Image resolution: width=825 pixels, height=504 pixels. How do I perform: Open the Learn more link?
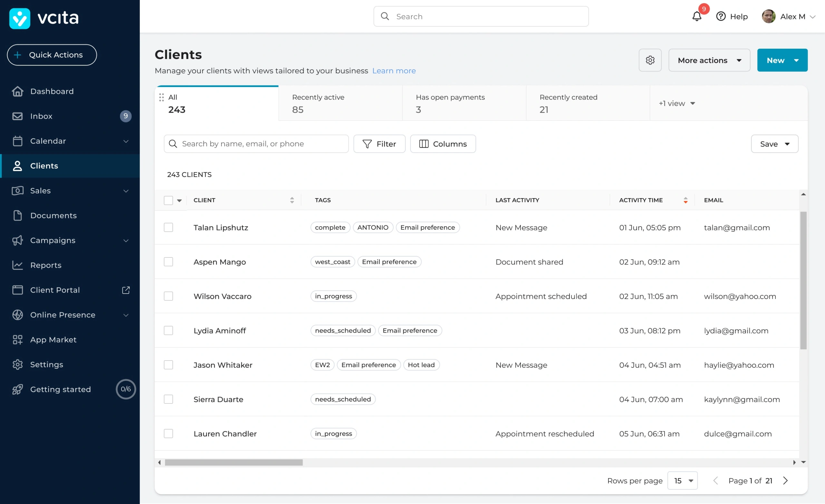(394, 71)
